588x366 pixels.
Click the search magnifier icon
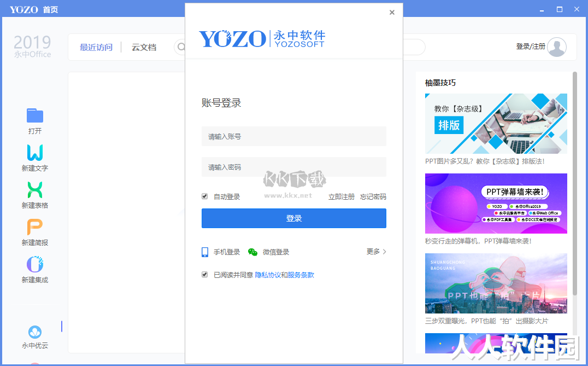181,47
